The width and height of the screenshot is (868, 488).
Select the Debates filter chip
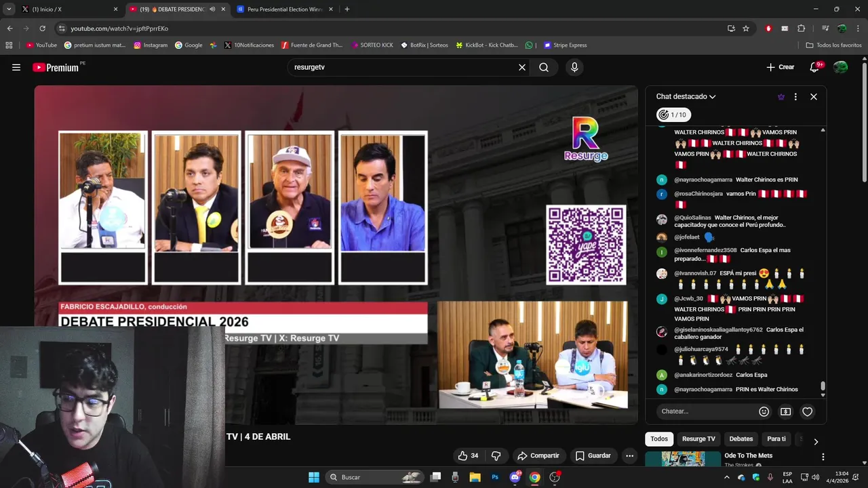coord(741,439)
